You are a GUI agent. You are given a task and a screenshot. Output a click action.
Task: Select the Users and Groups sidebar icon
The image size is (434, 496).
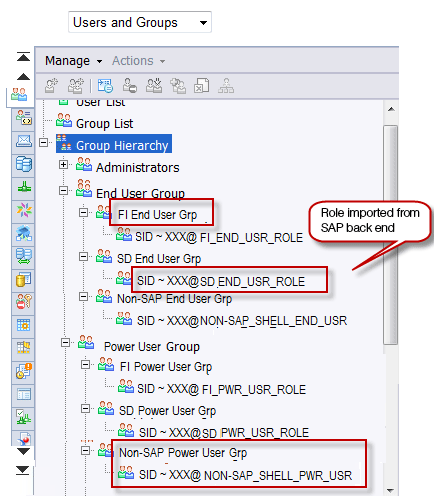pyautogui.click(x=19, y=95)
